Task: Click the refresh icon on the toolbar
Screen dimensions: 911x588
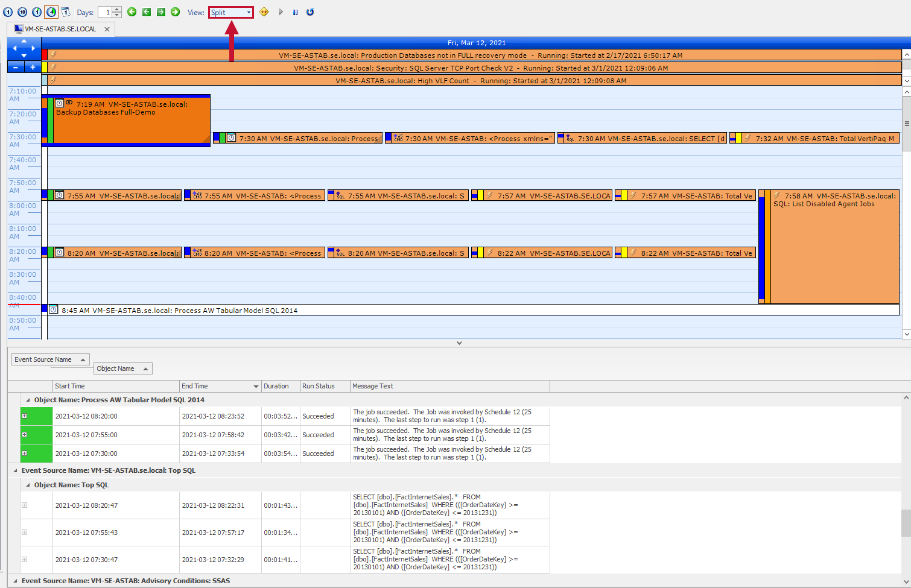Action: pyautogui.click(x=309, y=12)
